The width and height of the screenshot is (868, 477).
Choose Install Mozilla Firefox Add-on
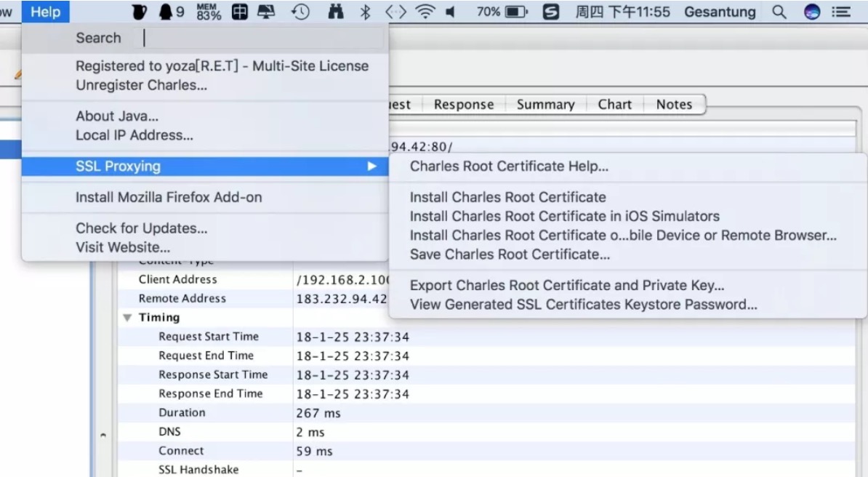(169, 197)
